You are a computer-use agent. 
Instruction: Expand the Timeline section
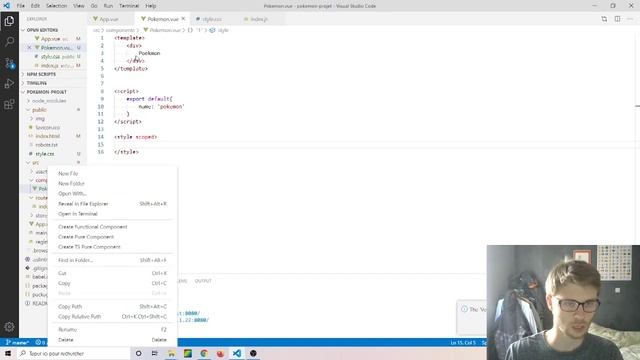tap(53, 83)
